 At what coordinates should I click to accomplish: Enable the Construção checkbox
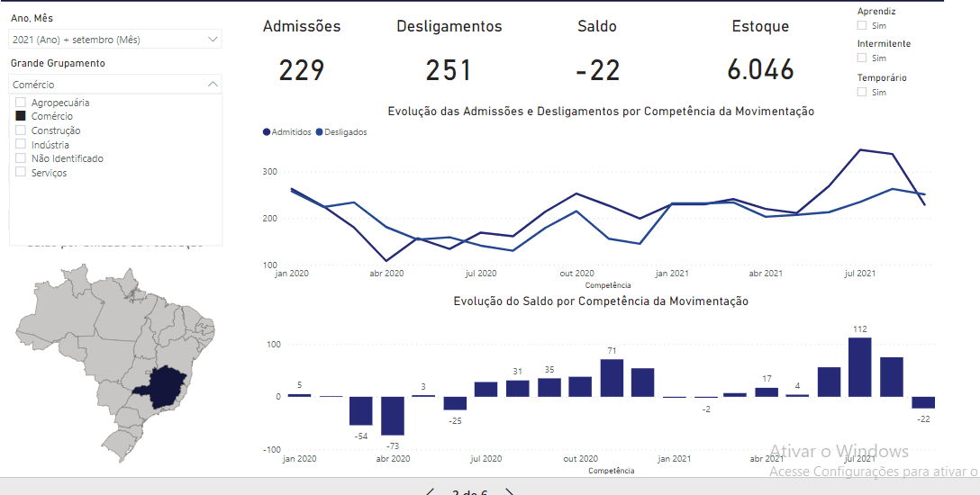pyautogui.click(x=21, y=130)
